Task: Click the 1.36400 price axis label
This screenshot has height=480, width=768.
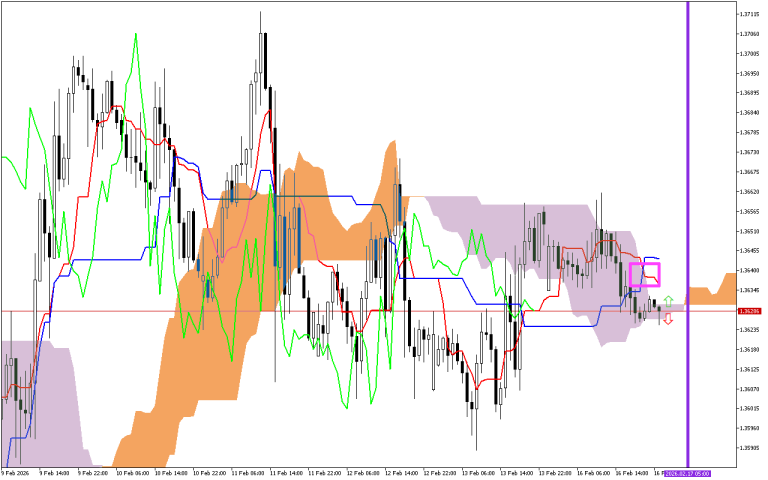Action: 750,270
